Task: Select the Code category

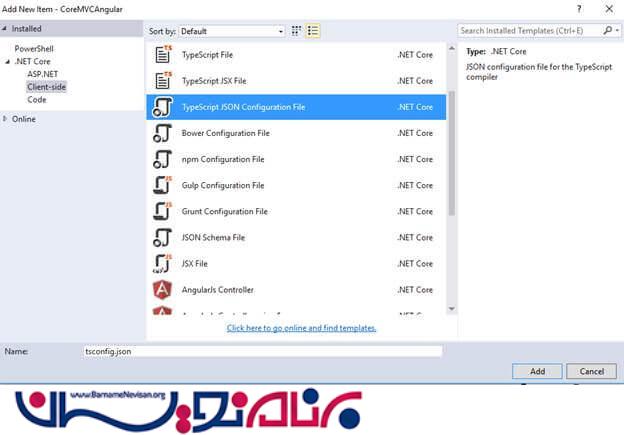Action: tap(37, 99)
